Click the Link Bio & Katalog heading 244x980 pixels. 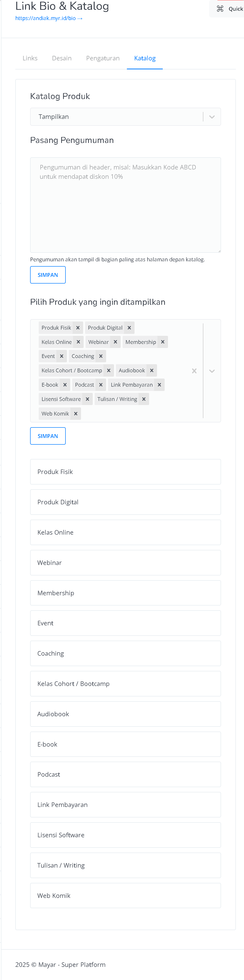coord(62,6)
